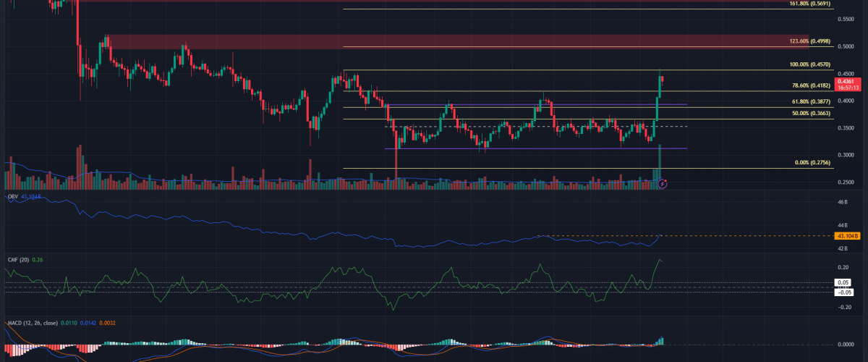This screenshot has height=362, width=868.
Task: Select the 0.00% (0.2756) Fibonacci level
Action: [810, 163]
